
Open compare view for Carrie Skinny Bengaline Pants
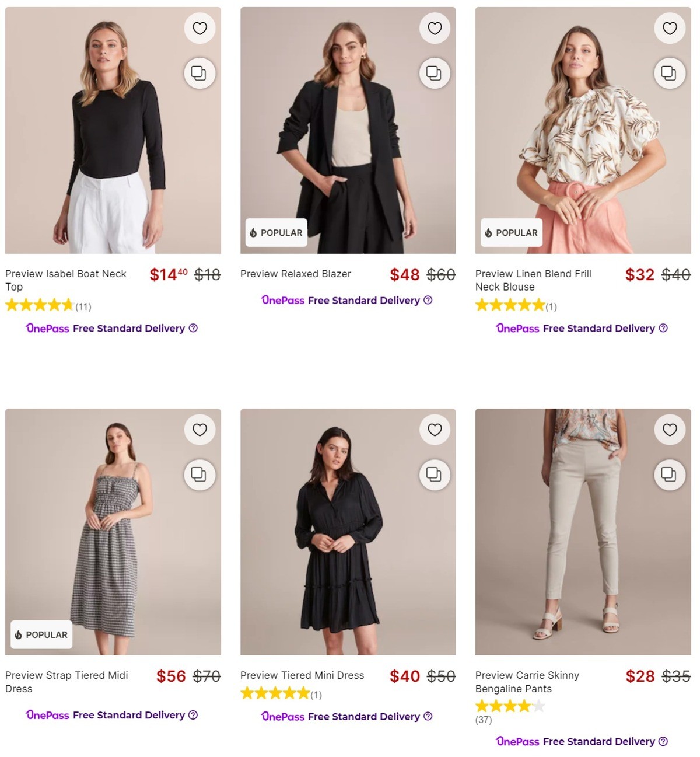point(669,475)
